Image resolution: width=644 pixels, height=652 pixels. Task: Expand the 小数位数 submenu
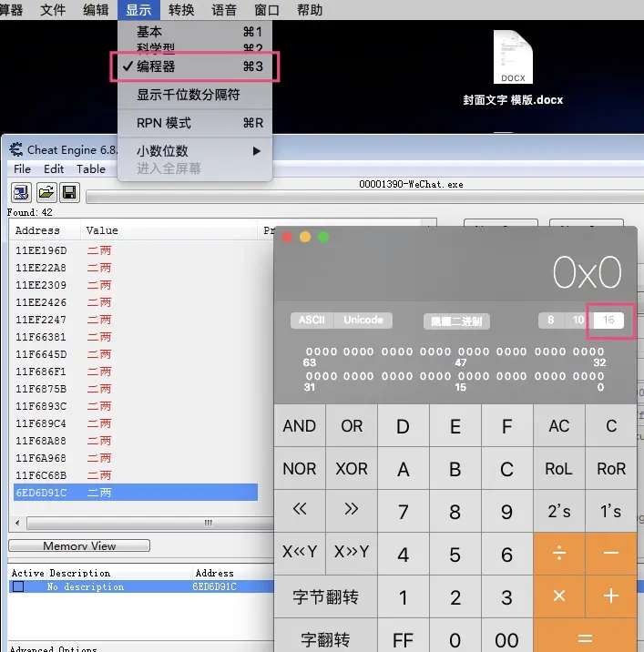195,151
